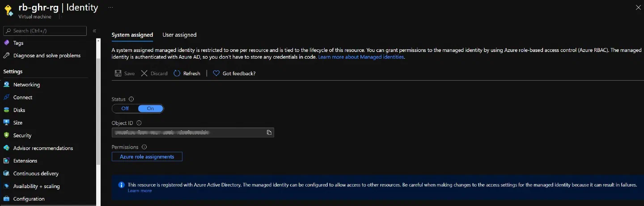Click the Configuration icon
The height and width of the screenshot is (206, 644).
click(6, 199)
